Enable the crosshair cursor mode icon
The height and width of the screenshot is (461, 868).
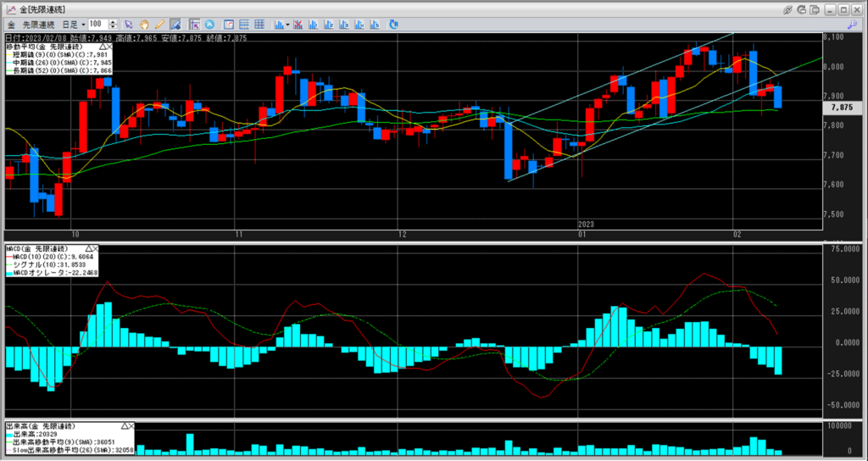coord(194,25)
